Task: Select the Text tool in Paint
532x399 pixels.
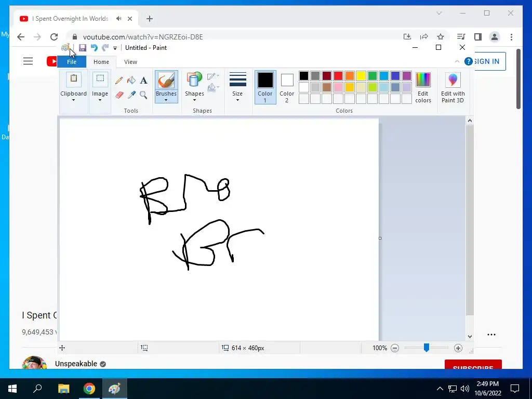Action: pos(143,81)
